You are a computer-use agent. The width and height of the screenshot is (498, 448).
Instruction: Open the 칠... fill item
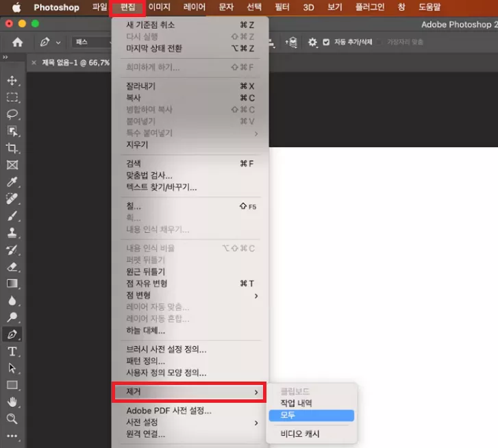(x=190, y=206)
